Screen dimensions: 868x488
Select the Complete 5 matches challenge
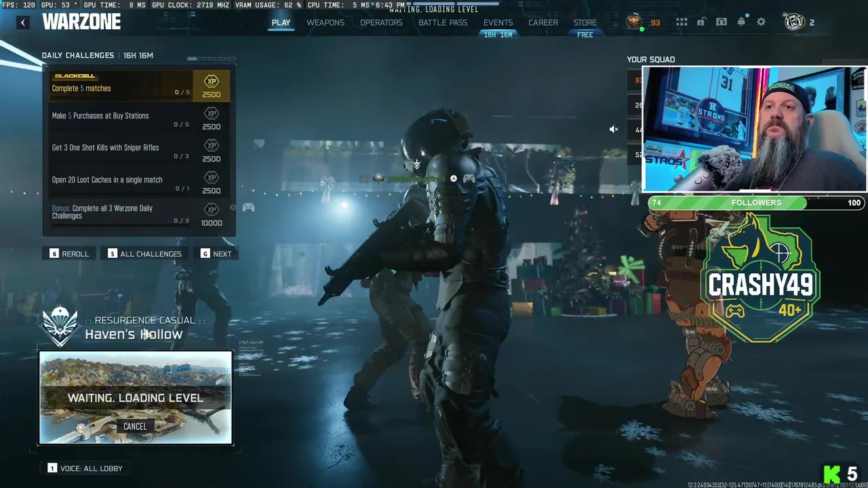point(139,85)
